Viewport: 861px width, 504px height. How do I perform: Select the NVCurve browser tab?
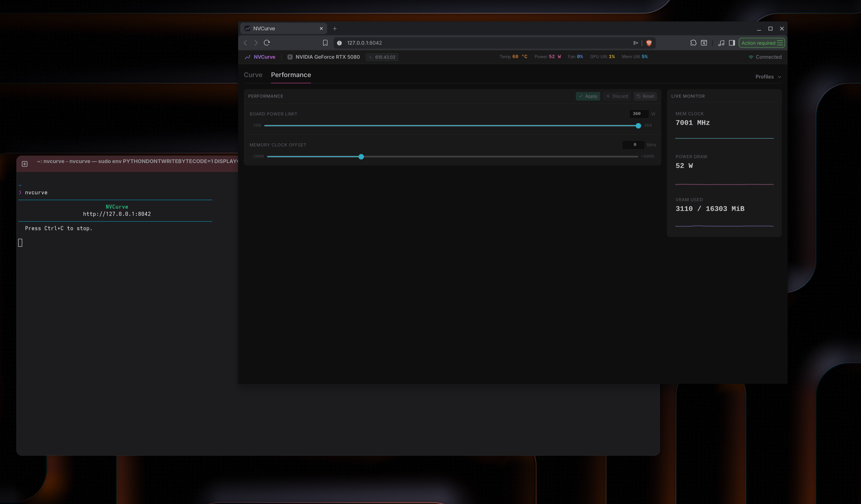pyautogui.click(x=283, y=29)
